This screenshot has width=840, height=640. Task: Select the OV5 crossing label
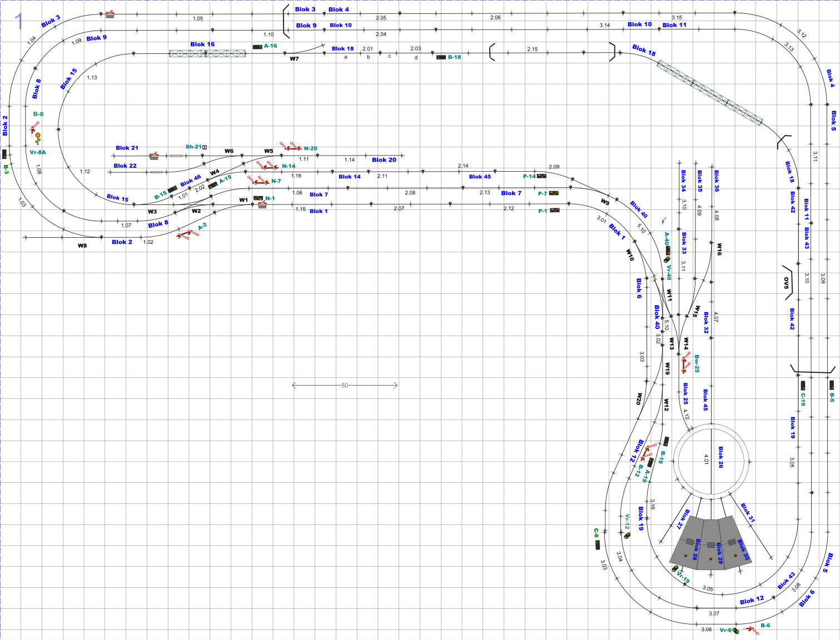coord(786,283)
